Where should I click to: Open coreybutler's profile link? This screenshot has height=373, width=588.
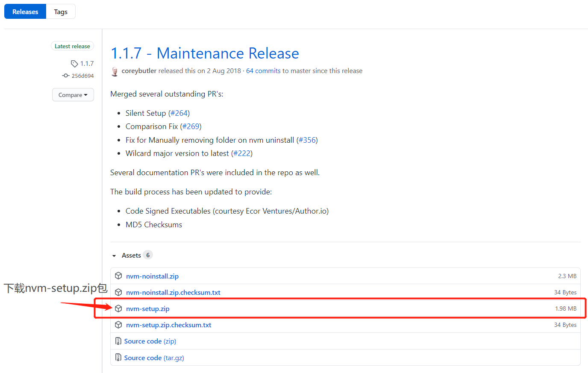[139, 71]
